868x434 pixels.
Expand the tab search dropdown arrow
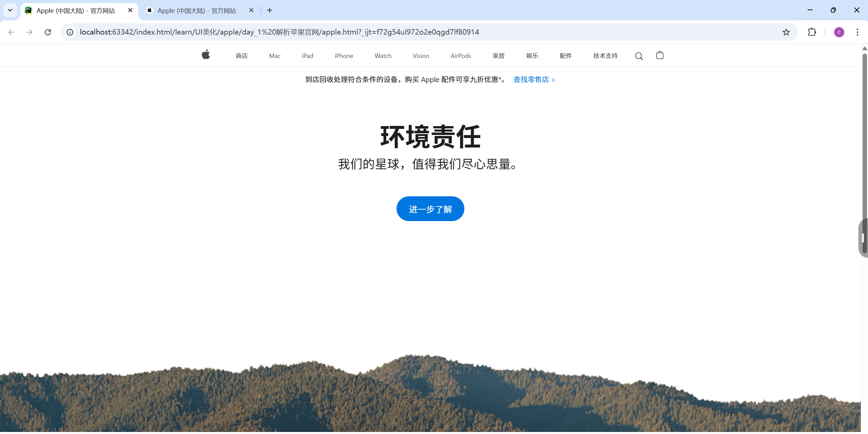10,10
